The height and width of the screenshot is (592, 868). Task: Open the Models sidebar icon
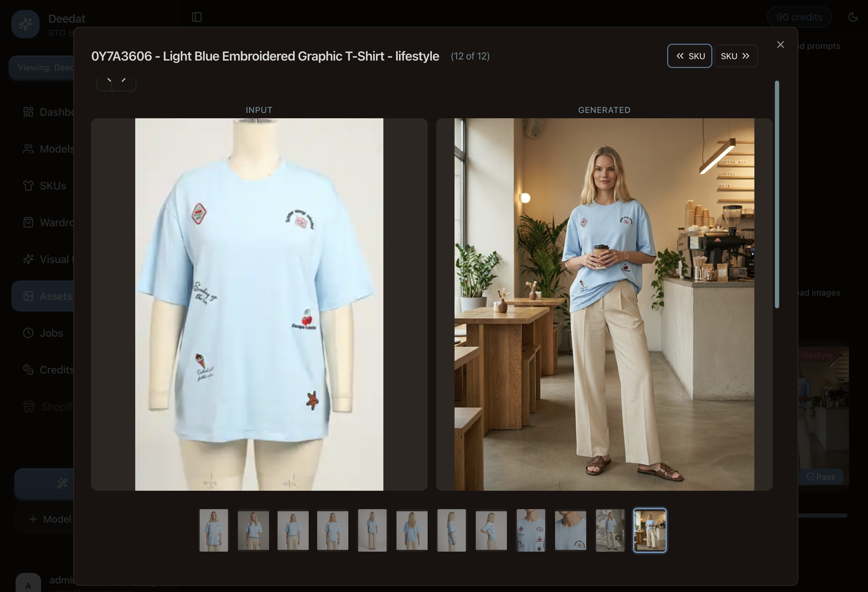point(28,149)
